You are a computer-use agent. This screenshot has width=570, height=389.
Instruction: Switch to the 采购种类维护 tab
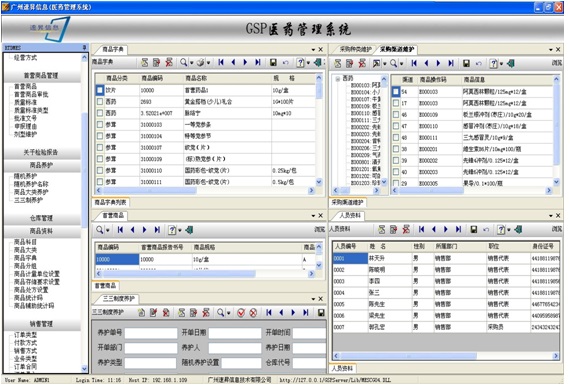point(356,49)
